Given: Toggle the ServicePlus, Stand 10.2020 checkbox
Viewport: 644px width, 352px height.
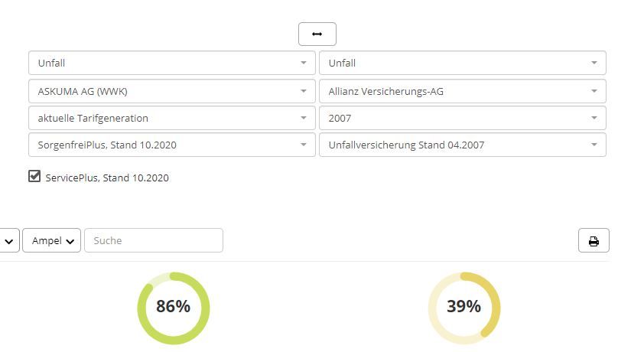Looking at the screenshot, I should point(34,176).
